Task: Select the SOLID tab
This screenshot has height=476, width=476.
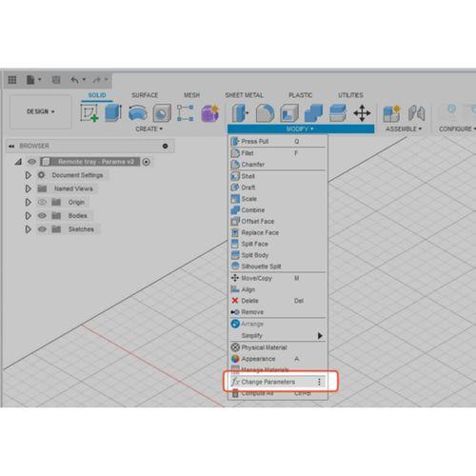Action: 97,95
